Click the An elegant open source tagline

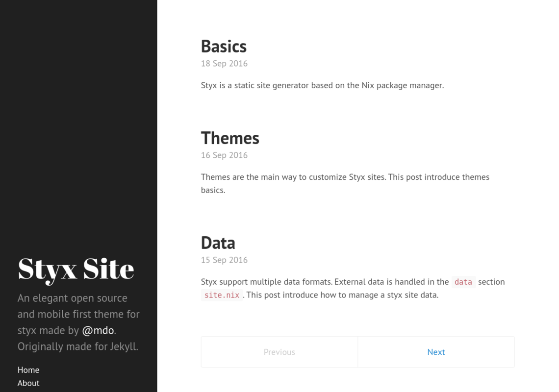(73, 298)
